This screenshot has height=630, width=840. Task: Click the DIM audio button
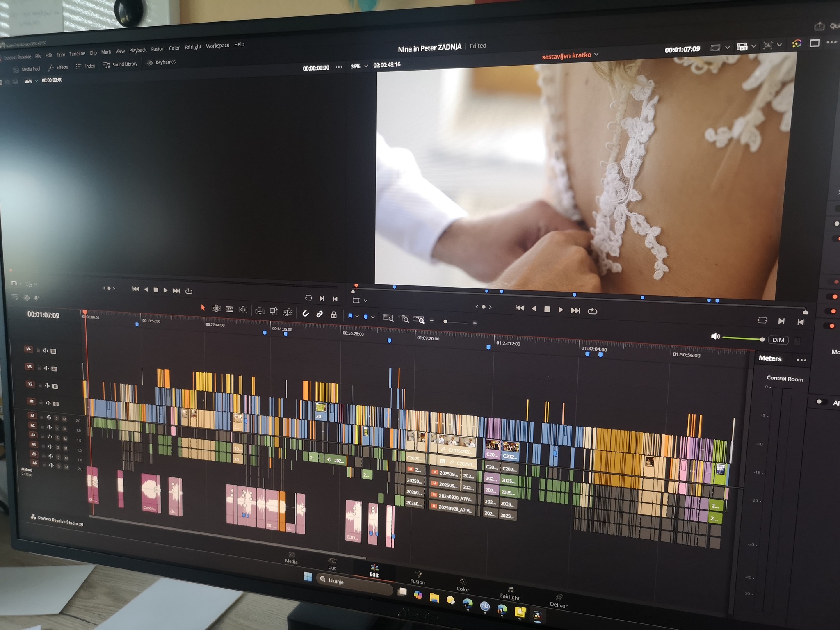pos(778,340)
